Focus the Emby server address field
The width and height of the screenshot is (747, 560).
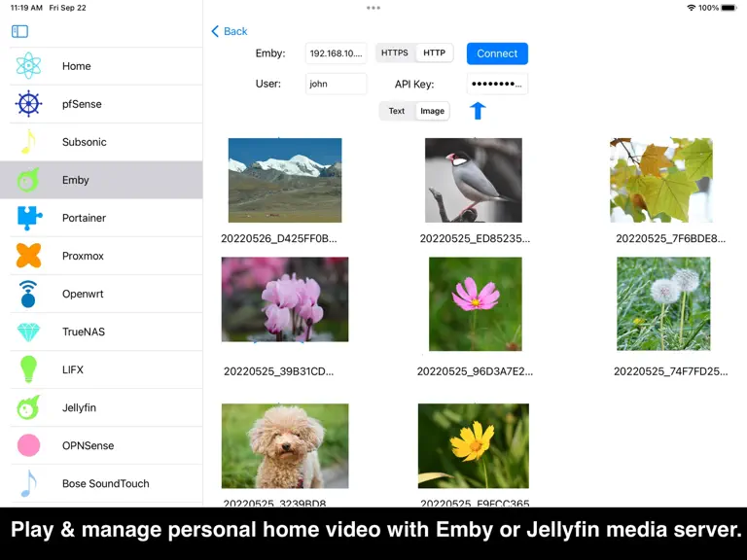[336, 53]
